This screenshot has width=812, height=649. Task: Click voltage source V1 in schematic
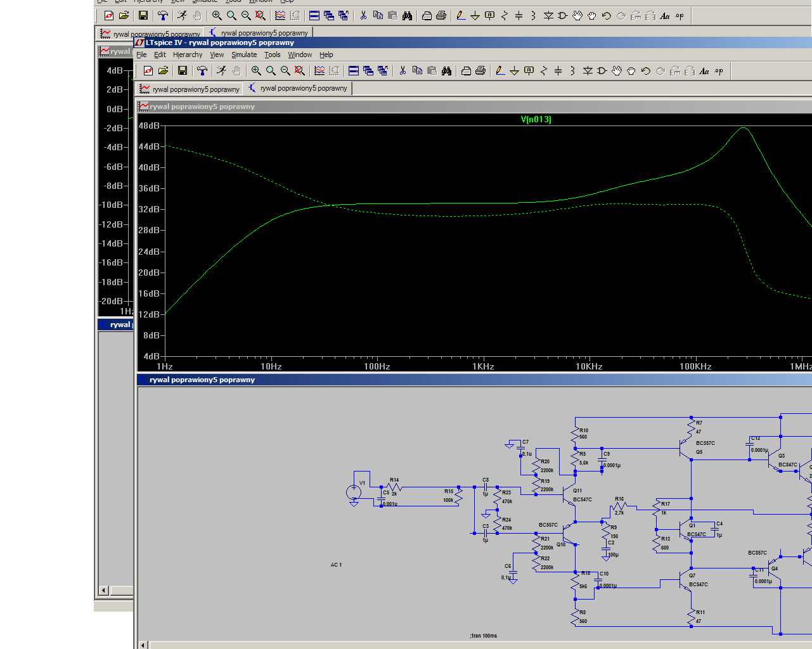(x=354, y=492)
